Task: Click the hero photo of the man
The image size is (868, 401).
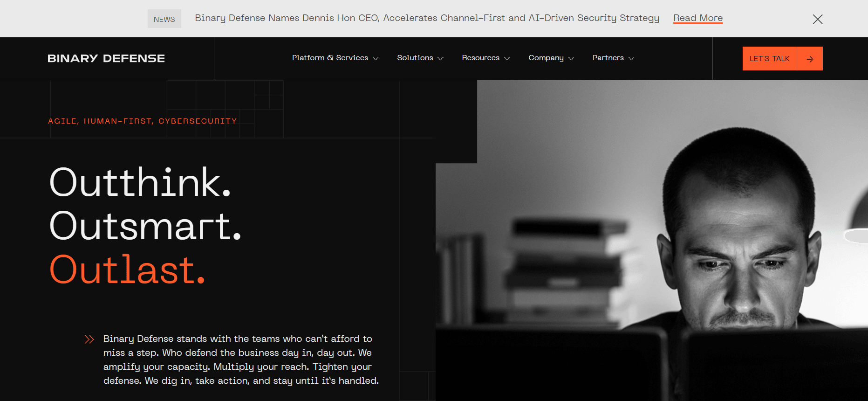Action: 651,240
